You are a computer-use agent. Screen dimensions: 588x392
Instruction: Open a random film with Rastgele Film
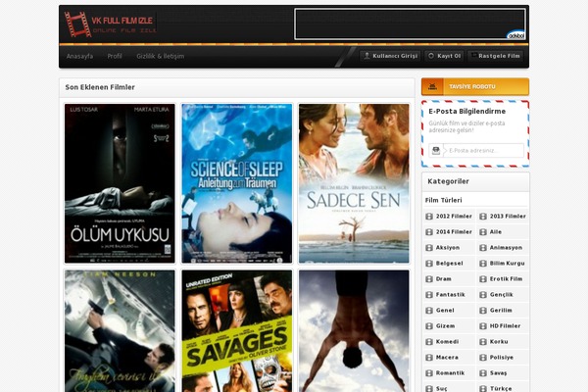pyautogui.click(x=495, y=56)
